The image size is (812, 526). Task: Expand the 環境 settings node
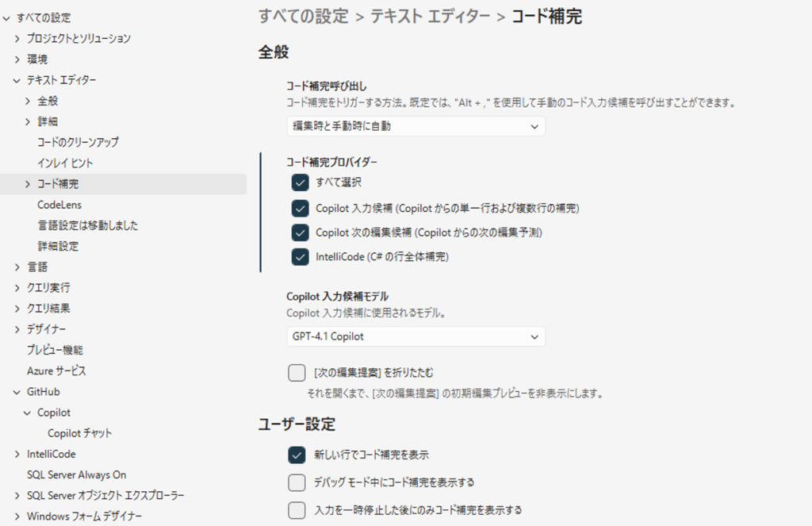17,60
